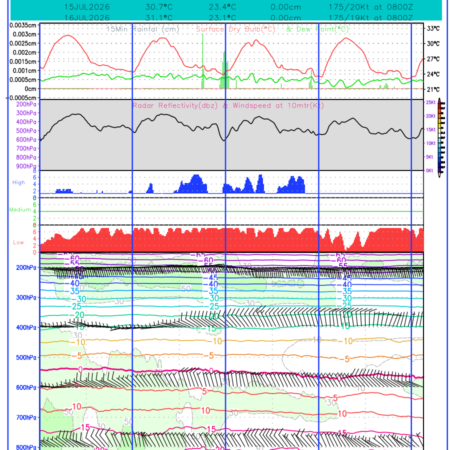This screenshot has width=450, height=450.
Task: Click the 175/20Kt at 0800Z wind value
Action: (x=370, y=7)
